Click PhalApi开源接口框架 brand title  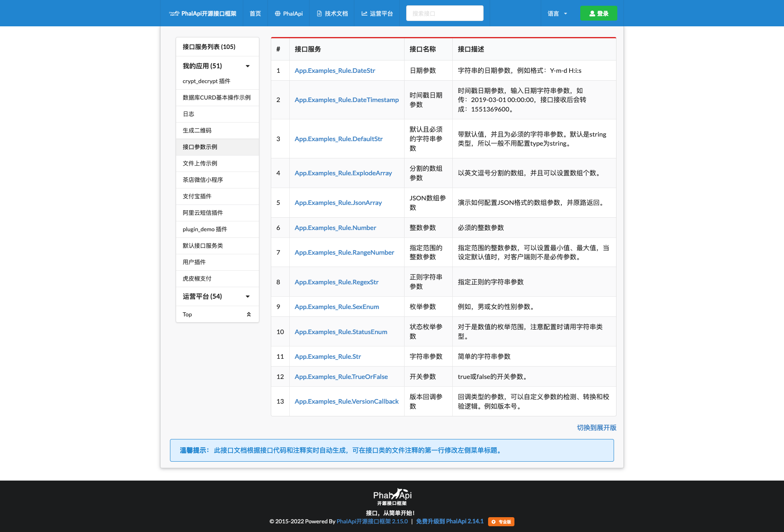tap(209, 14)
